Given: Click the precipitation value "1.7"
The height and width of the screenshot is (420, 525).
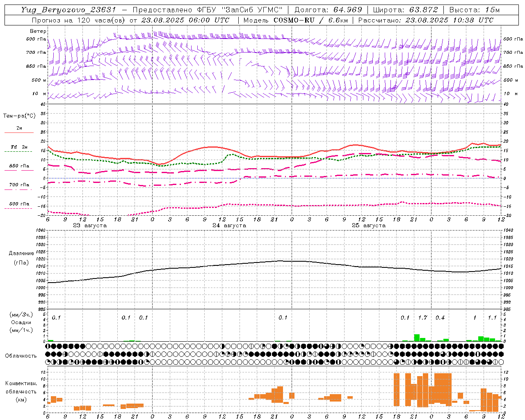Looking at the screenshot, I should [x=422, y=318].
